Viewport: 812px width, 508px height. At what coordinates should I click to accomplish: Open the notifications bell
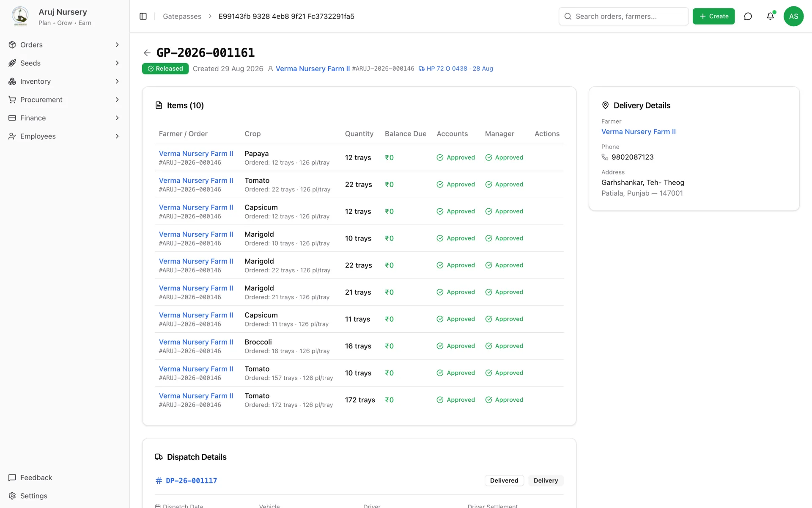(770, 16)
